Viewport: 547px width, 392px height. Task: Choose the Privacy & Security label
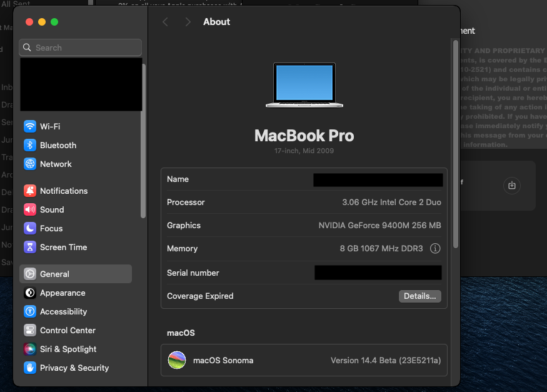74,368
